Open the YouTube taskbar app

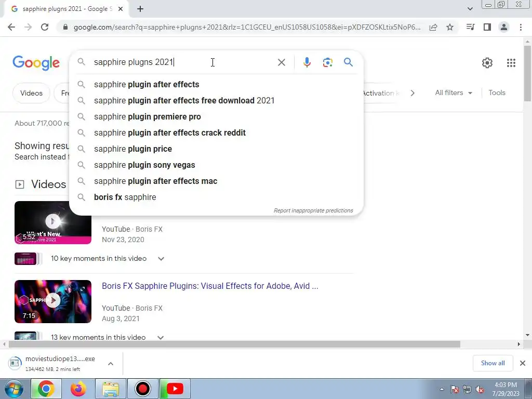tap(175, 389)
